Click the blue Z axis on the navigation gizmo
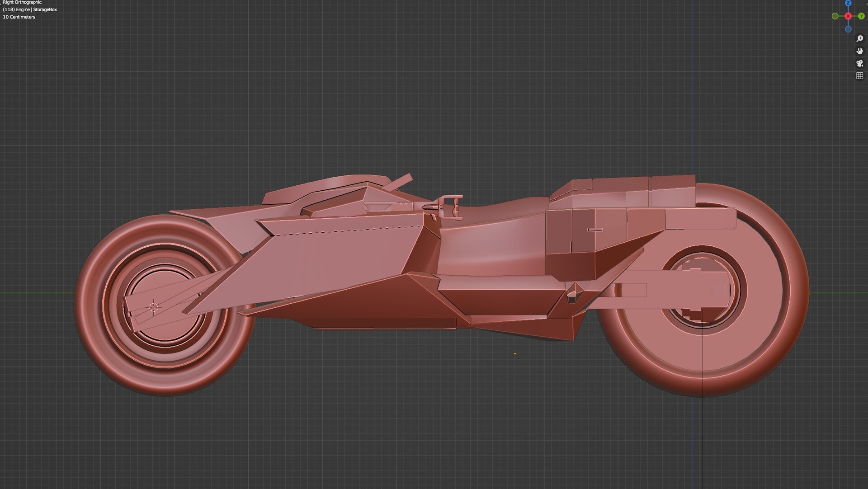The width and height of the screenshot is (868, 489). [x=848, y=4]
